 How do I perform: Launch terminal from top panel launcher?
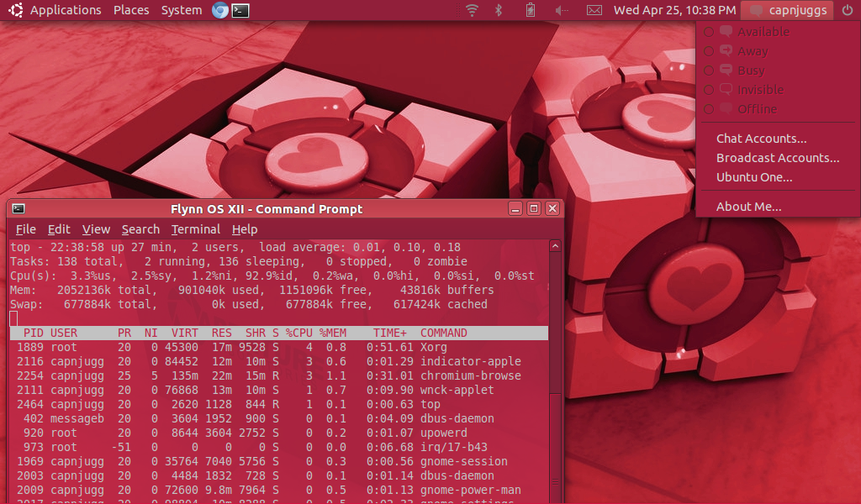pos(240,10)
